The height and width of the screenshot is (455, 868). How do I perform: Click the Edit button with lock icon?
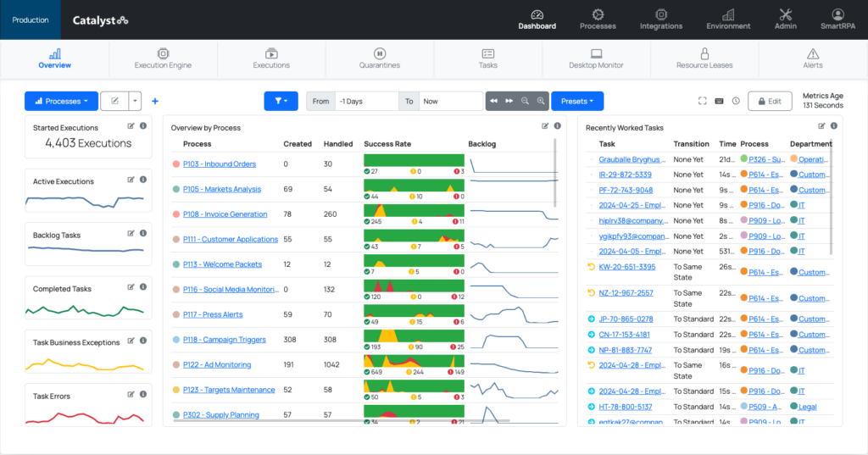(769, 101)
